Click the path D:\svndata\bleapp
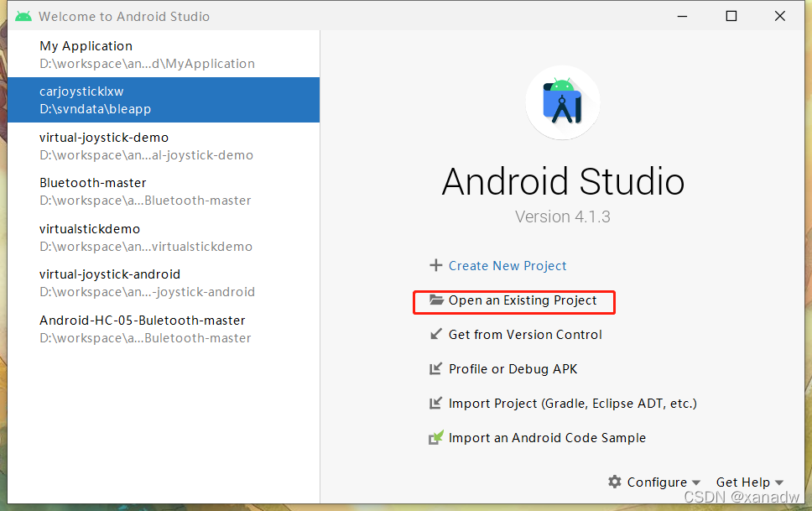812x511 pixels. [x=96, y=109]
